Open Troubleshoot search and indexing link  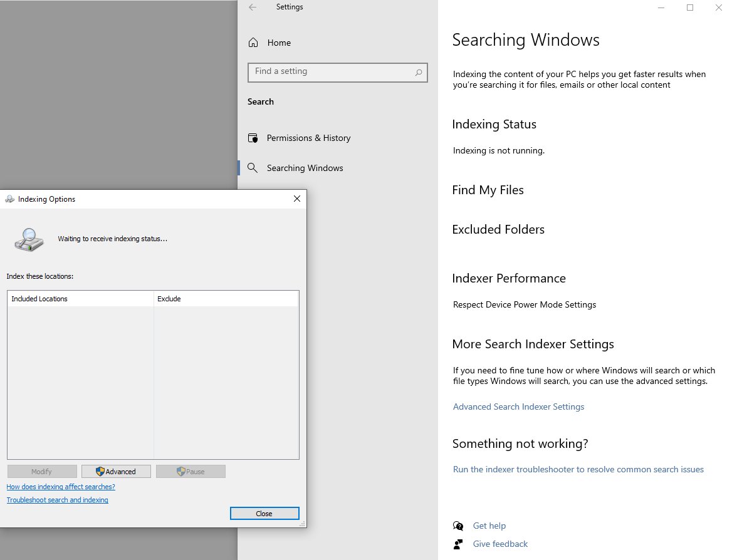coord(58,500)
